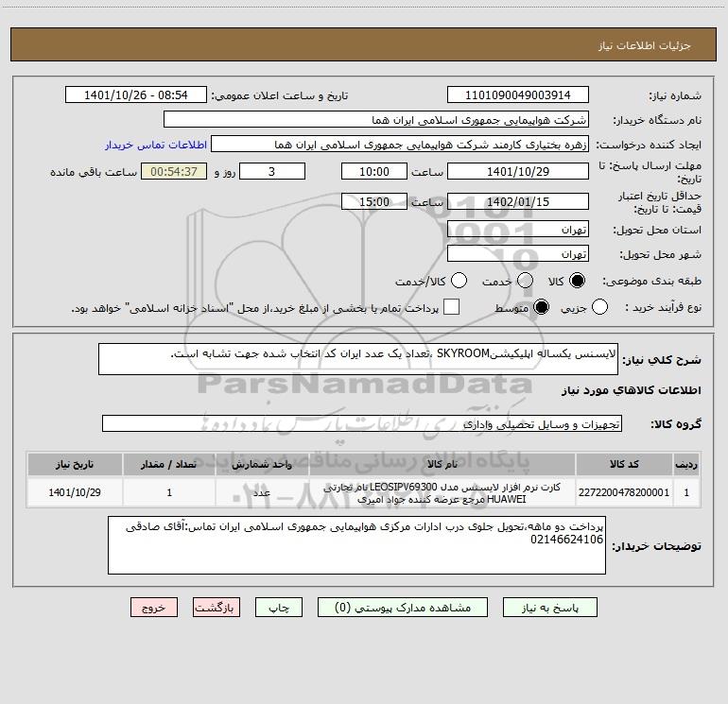Select جزیی purchase type radio

tap(600, 307)
